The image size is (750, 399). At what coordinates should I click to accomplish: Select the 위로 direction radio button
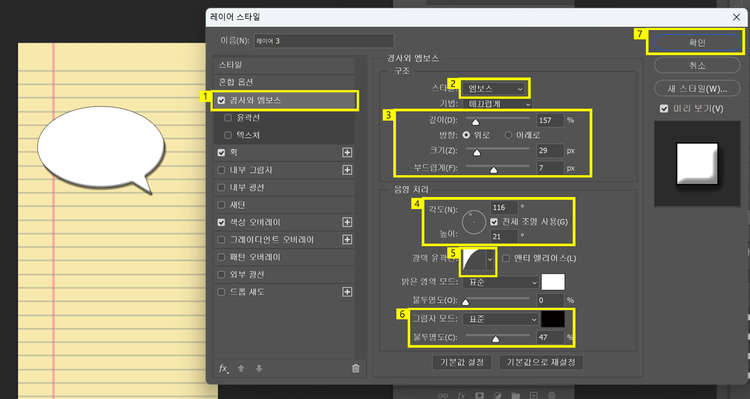[466, 135]
